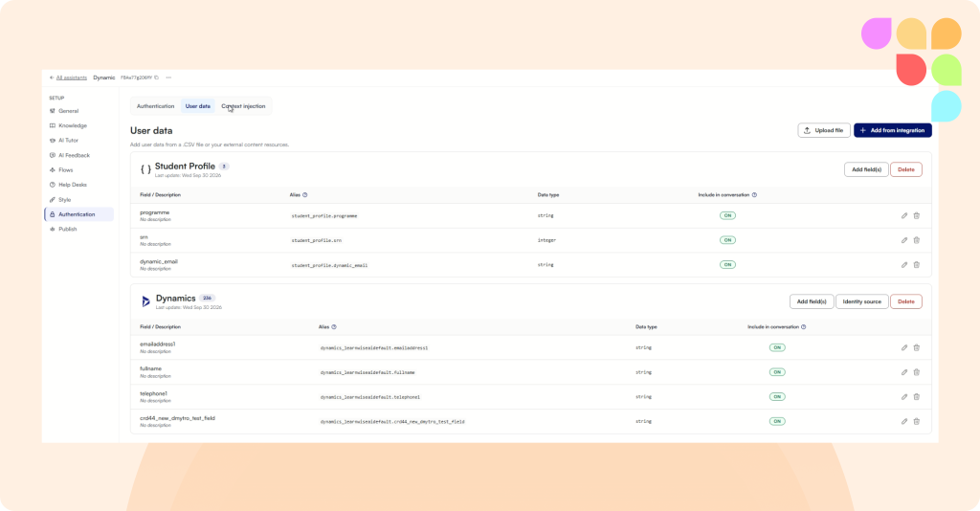Delete the emailaddress1 field
Screen dimensions: 980x511
point(917,347)
